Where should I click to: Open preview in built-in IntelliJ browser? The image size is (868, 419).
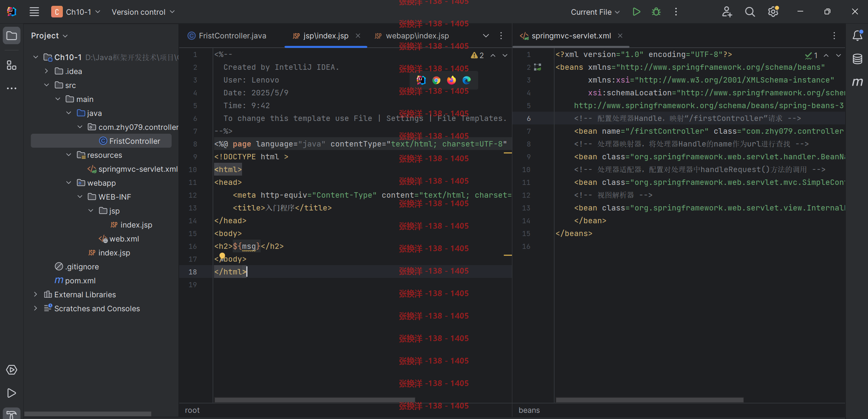click(x=421, y=80)
